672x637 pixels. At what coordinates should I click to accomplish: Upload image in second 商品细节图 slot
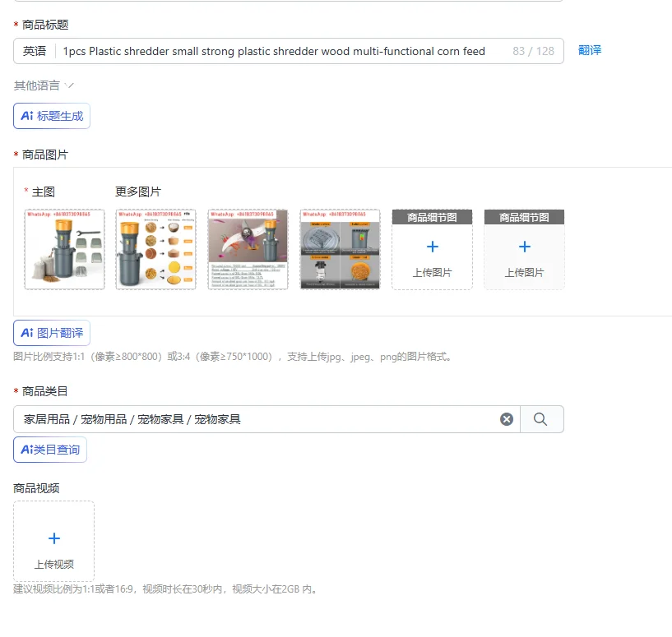click(x=524, y=250)
